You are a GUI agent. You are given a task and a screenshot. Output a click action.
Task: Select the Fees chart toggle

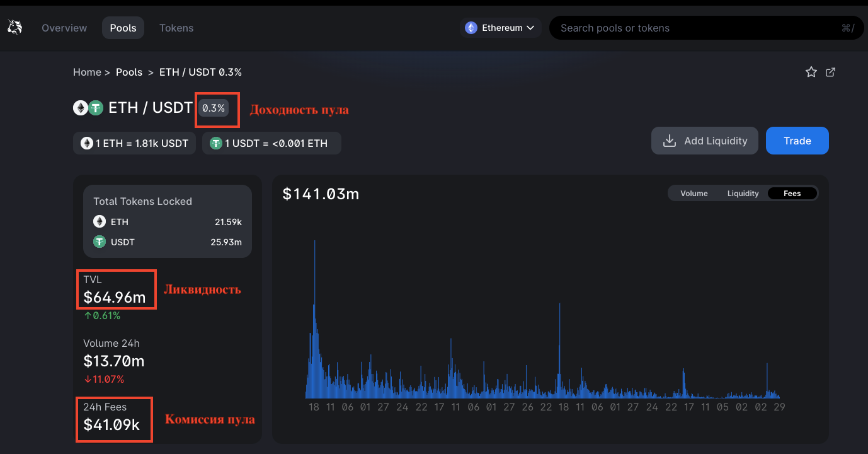792,194
